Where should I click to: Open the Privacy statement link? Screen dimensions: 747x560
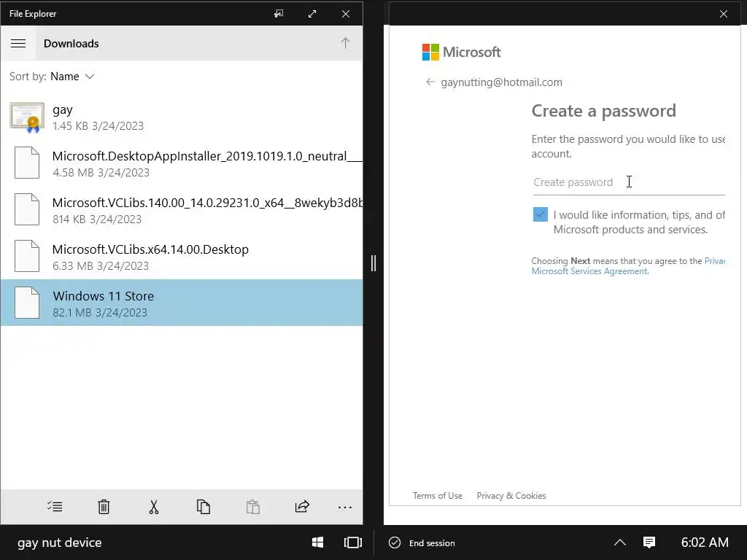pyautogui.click(x=715, y=261)
